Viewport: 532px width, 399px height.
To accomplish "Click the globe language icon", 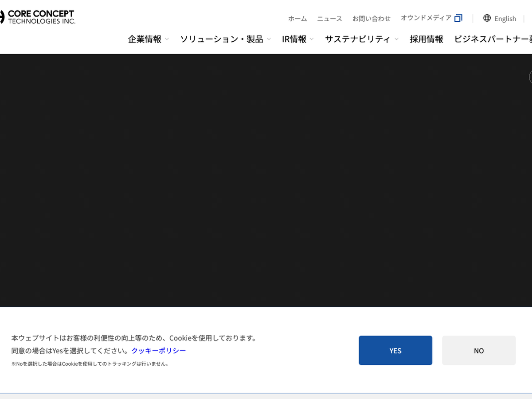I will (487, 18).
